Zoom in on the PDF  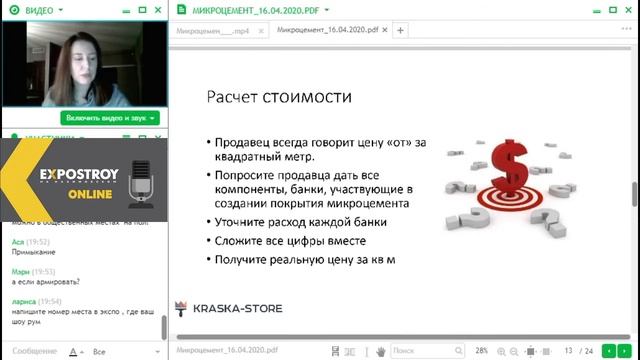coord(501,351)
